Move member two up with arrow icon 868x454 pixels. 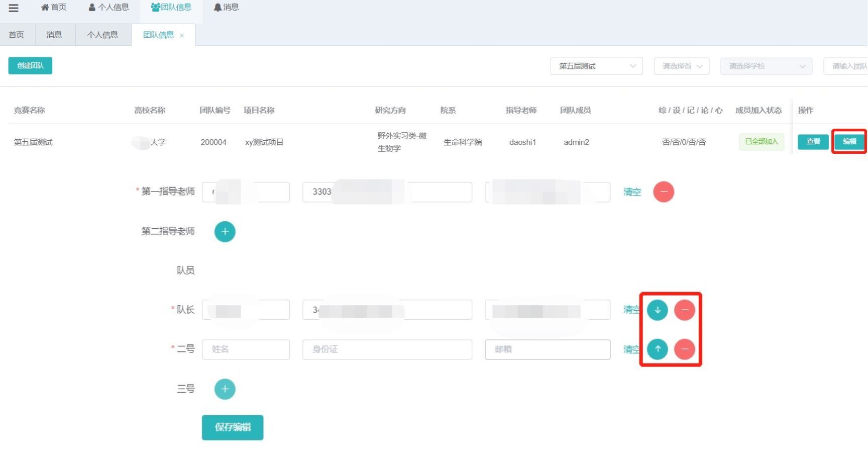[x=657, y=349]
